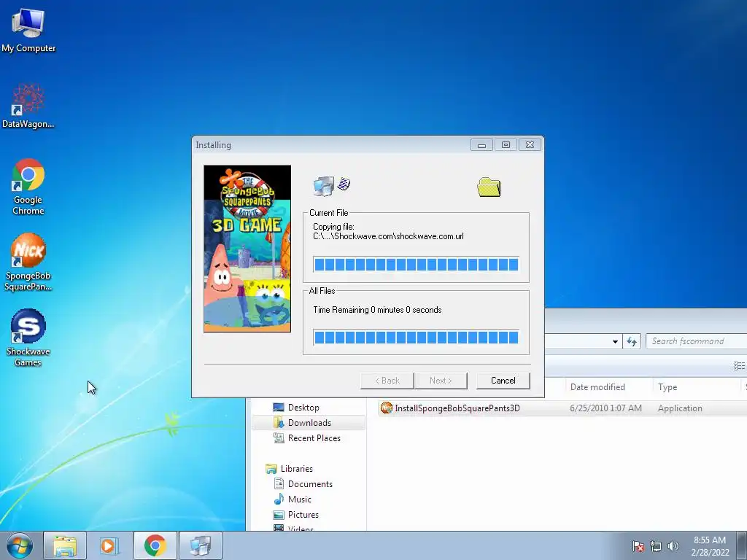The width and height of the screenshot is (747, 560).
Task: Open My Computer desktop icon
Action: click(x=28, y=30)
